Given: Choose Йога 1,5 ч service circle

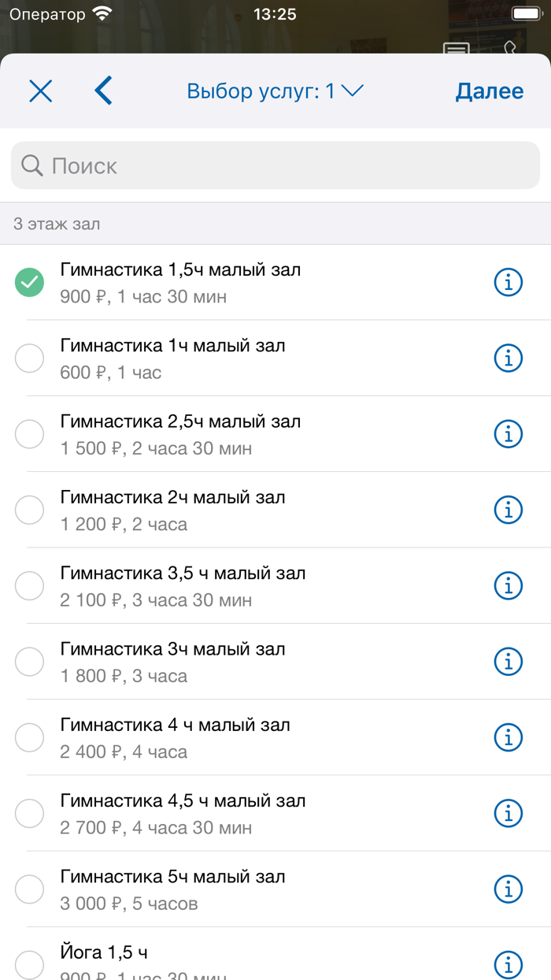Looking at the screenshot, I should click(x=29, y=964).
